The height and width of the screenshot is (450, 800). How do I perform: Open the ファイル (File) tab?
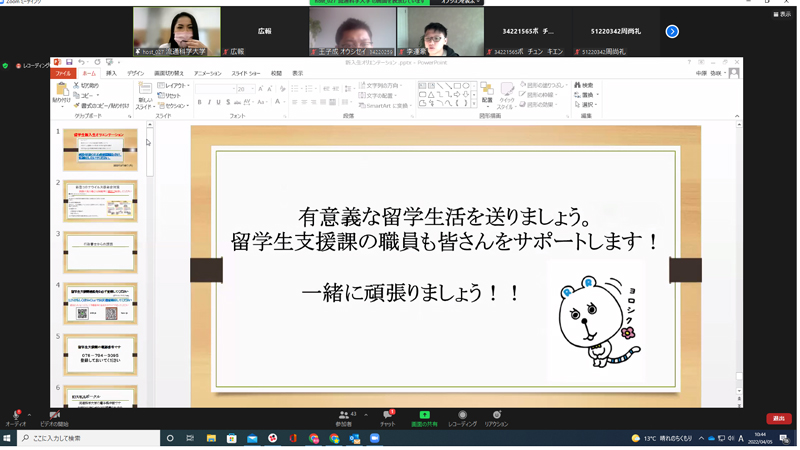[x=63, y=73]
